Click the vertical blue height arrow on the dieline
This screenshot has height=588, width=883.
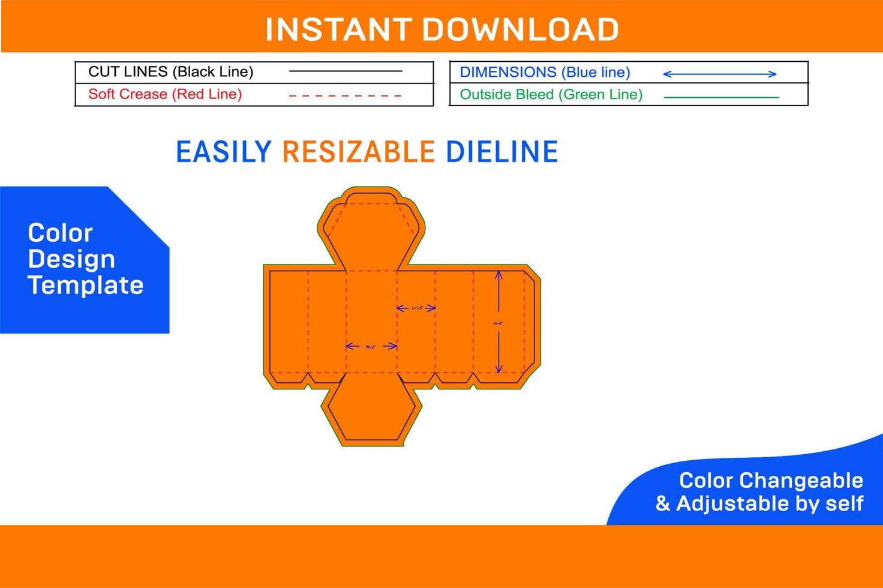tap(498, 322)
